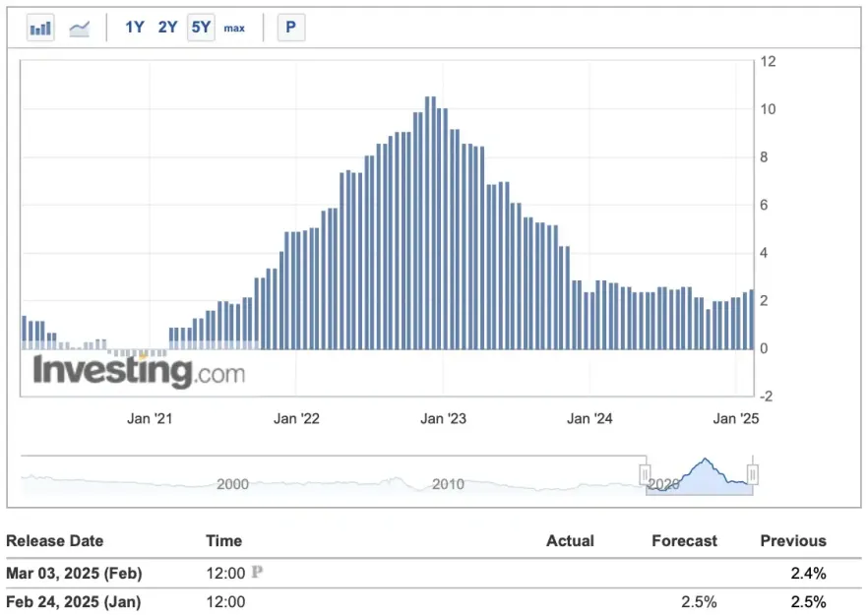
Task: Click the Forecast column header
Action: (x=684, y=540)
